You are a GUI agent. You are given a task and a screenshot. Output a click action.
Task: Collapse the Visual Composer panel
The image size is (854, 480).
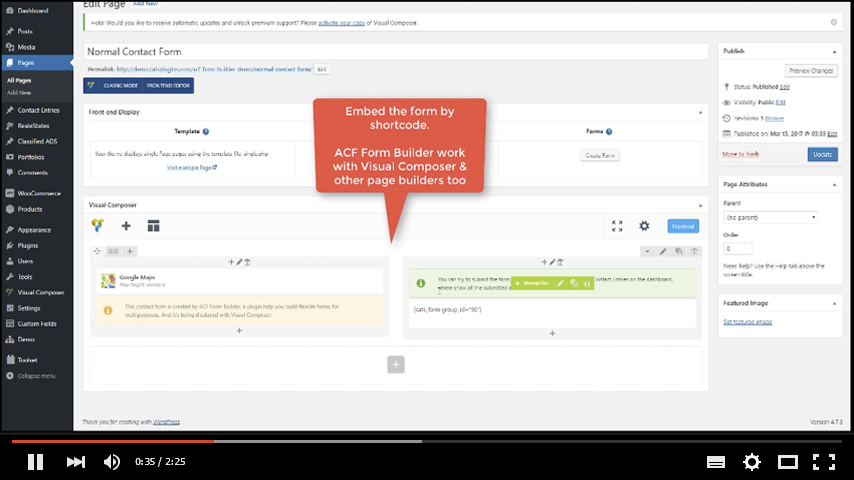pyautogui.click(x=700, y=205)
